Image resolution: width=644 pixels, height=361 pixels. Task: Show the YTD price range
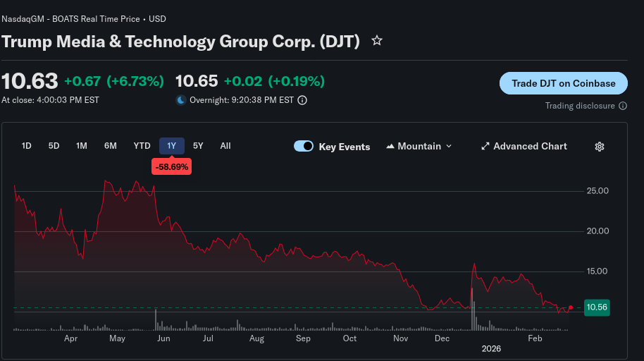[142, 146]
